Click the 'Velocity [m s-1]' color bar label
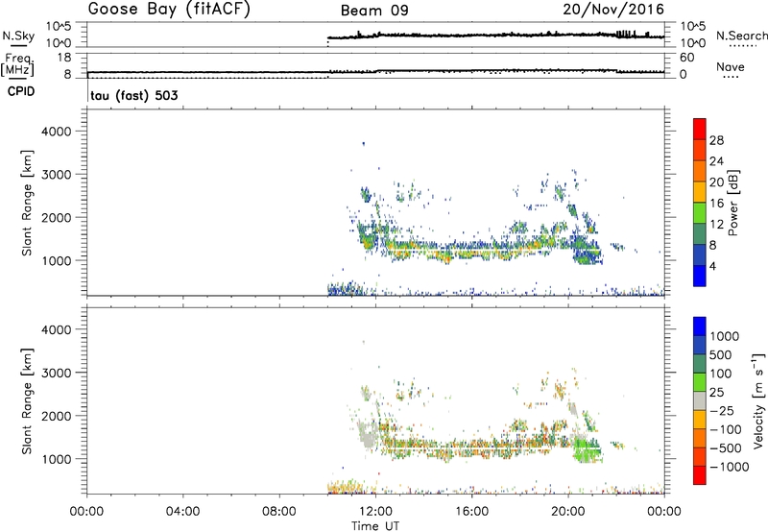This screenshot has height=532, width=768. tap(758, 400)
